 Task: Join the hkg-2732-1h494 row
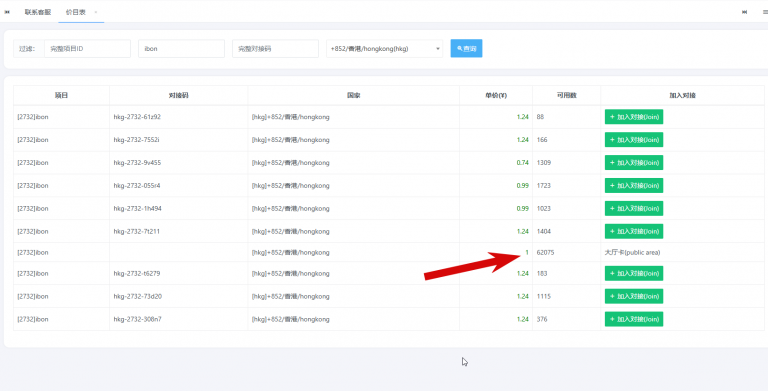tap(634, 208)
